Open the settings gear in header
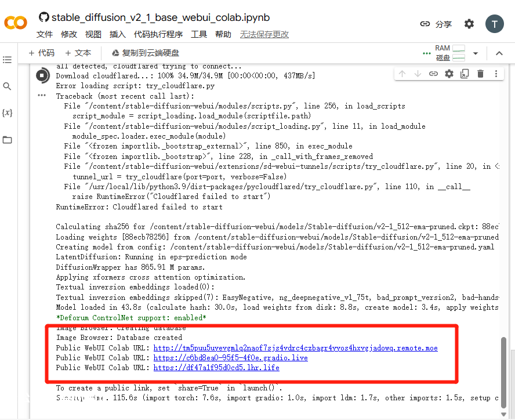Viewport: 515px width, 420px height. pyautogui.click(x=469, y=24)
